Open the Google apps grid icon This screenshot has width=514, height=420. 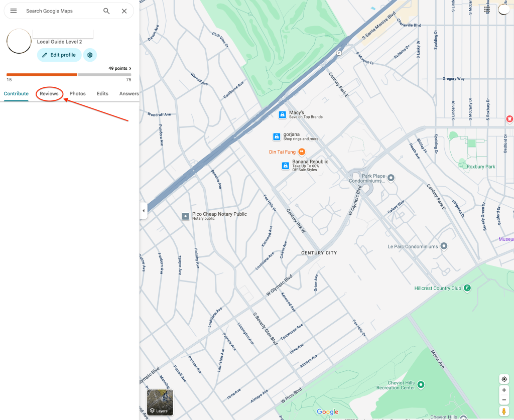pyautogui.click(x=487, y=10)
